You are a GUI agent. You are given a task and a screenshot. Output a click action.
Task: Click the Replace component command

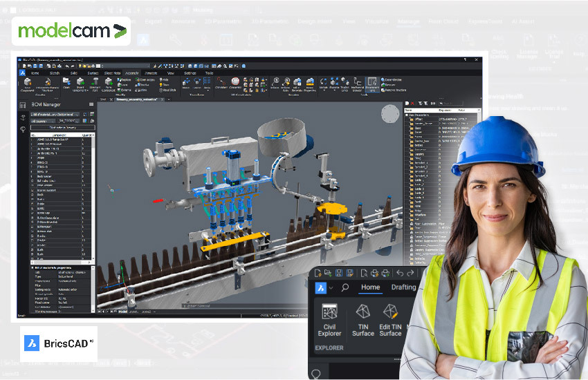tap(125, 79)
